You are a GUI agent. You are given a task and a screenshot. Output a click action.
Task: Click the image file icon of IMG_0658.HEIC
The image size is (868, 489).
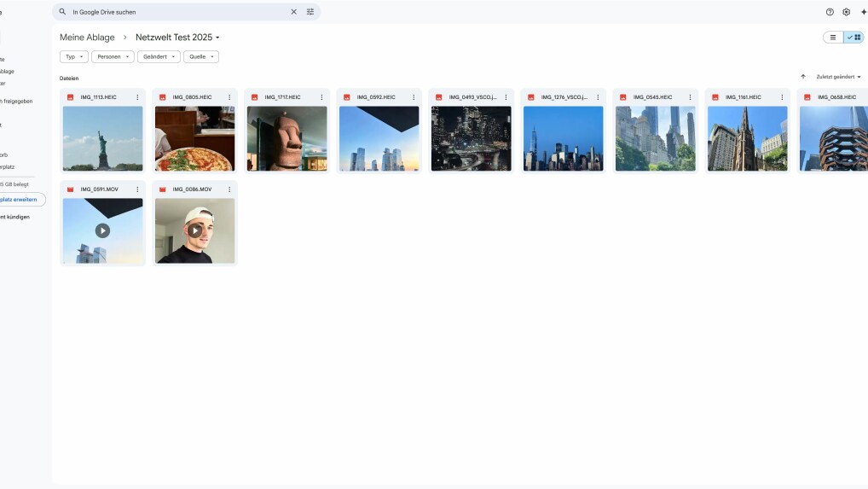(x=807, y=97)
